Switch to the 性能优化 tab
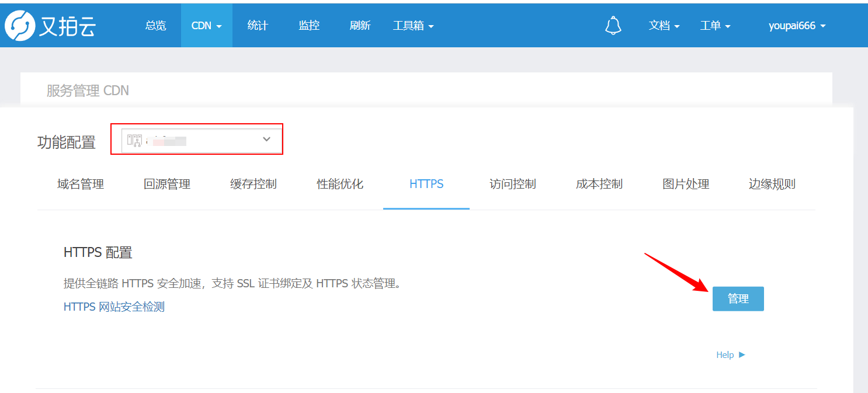Screen dimensions: 868x393 click(x=340, y=185)
